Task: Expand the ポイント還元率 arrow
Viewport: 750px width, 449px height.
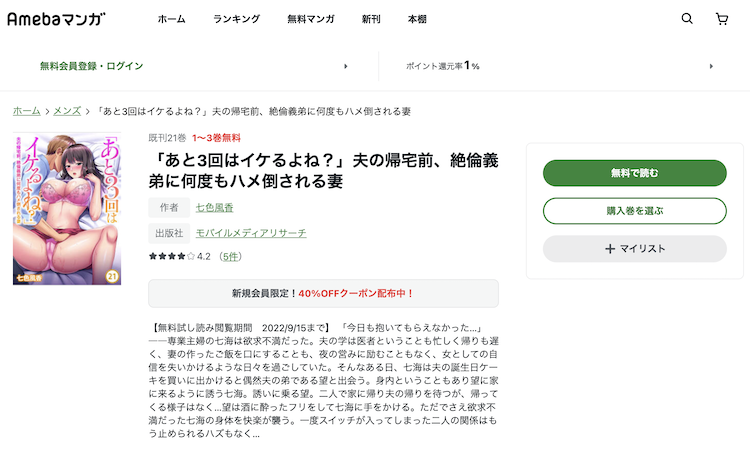Action: 711,66
